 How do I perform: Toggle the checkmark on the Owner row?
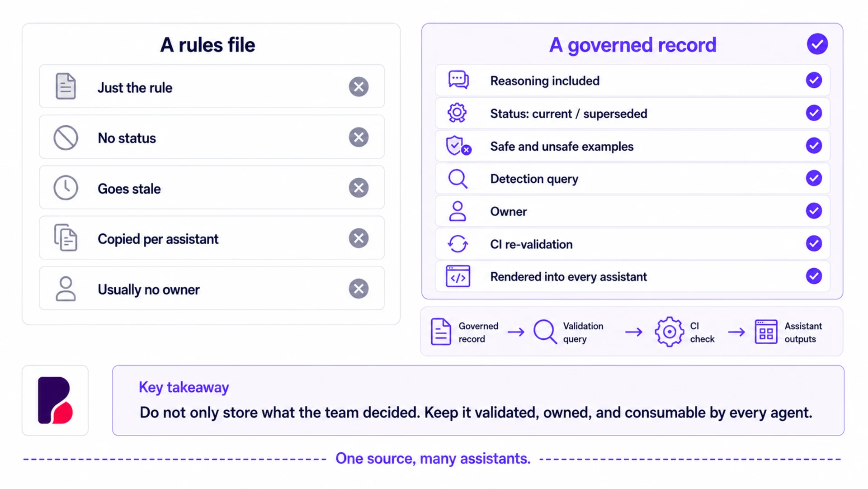(x=814, y=211)
